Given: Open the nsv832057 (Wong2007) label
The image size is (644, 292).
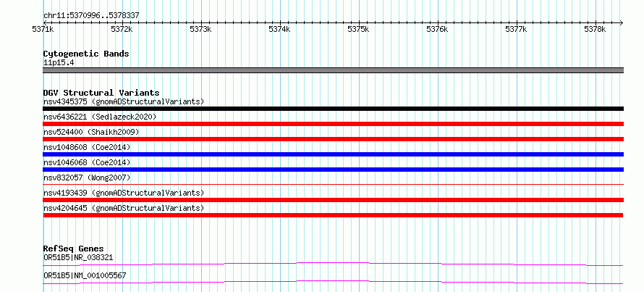Looking at the screenshot, I should click(x=87, y=178).
